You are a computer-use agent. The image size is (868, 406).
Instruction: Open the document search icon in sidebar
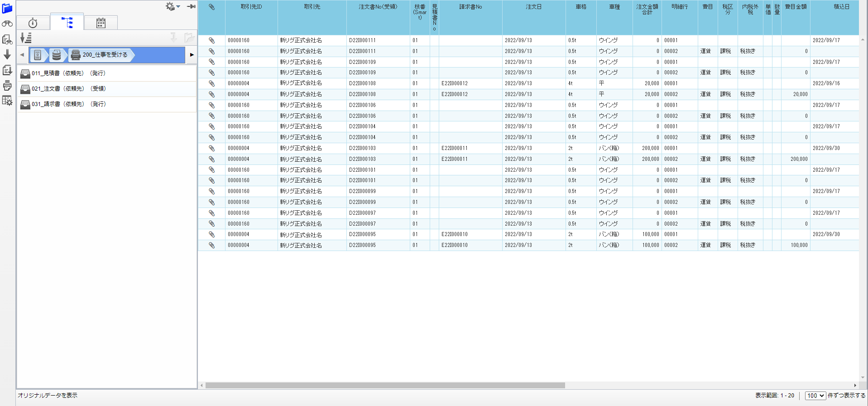point(7,39)
